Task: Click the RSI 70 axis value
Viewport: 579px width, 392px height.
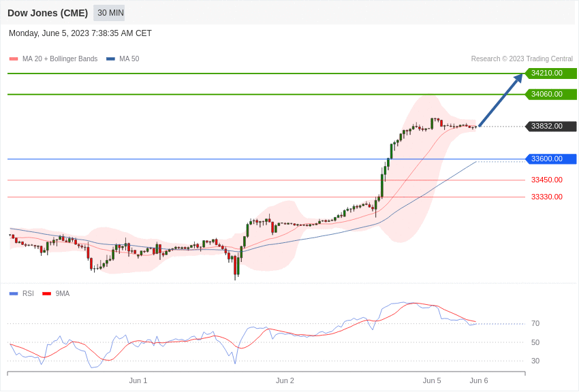Action: tap(535, 324)
